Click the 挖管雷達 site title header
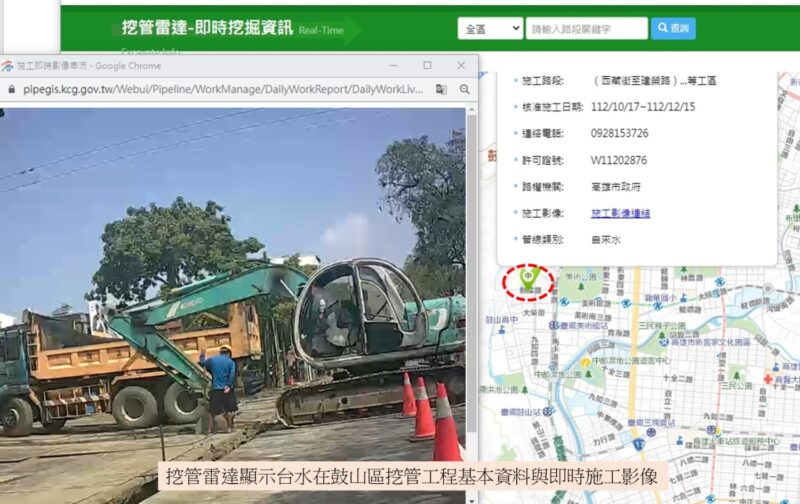The height and width of the screenshot is (504, 800). pos(207,28)
